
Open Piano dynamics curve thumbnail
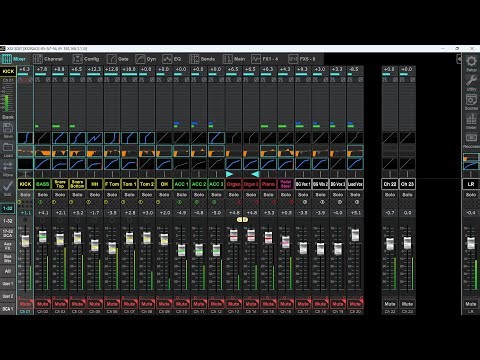[x=268, y=164]
